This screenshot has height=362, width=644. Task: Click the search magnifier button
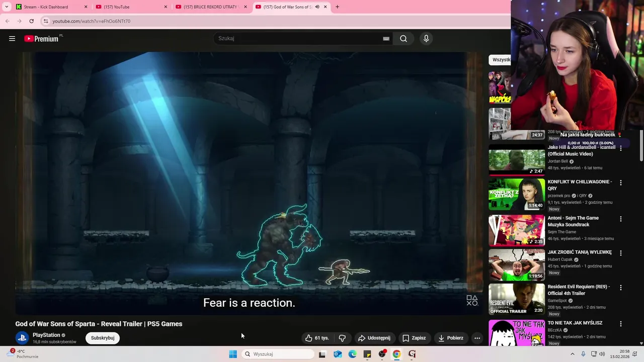(x=404, y=39)
